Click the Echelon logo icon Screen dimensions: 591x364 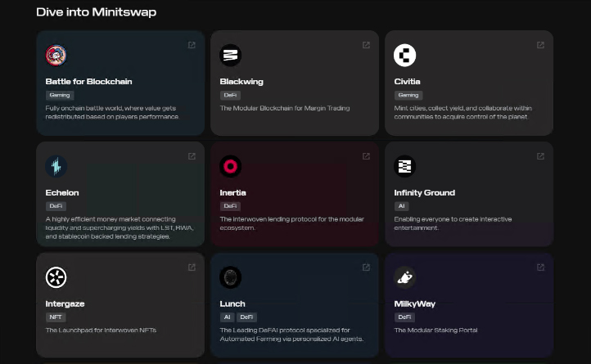(x=56, y=167)
